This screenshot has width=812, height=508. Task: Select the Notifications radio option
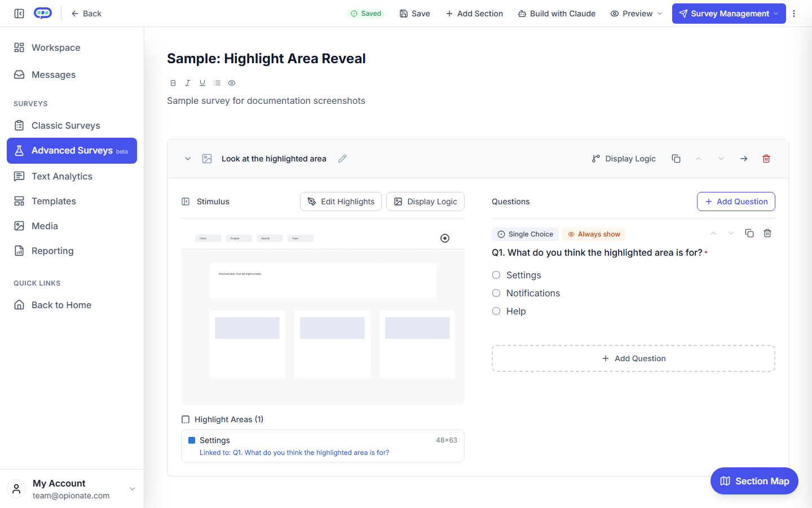tap(496, 293)
